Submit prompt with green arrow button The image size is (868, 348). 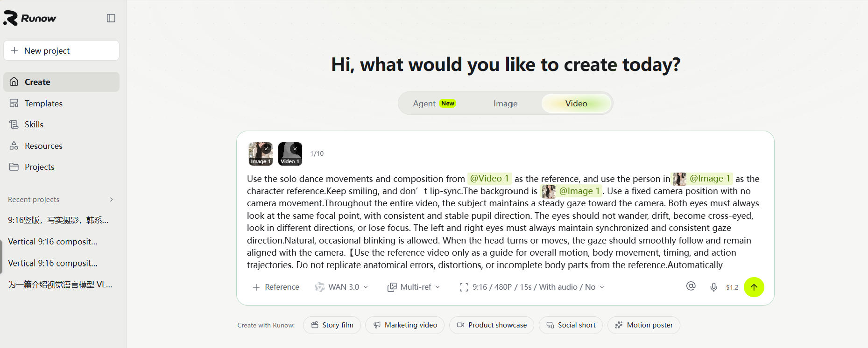[x=754, y=287]
